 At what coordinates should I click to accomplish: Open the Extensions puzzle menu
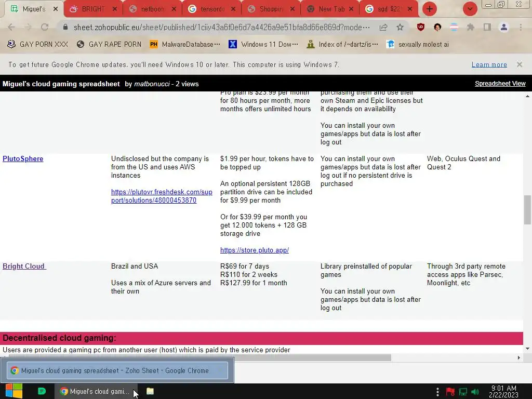(471, 27)
